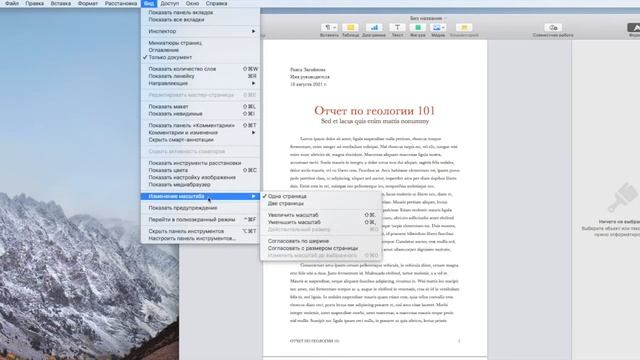The image size is (640, 360).
Task: Choose 'Показать настройку изображения'
Action: click(x=200, y=178)
